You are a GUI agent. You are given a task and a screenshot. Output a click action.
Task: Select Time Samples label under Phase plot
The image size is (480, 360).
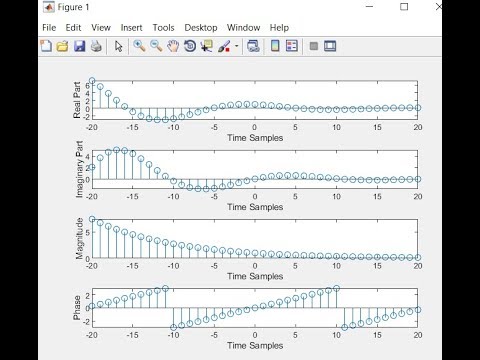pyautogui.click(x=255, y=346)
